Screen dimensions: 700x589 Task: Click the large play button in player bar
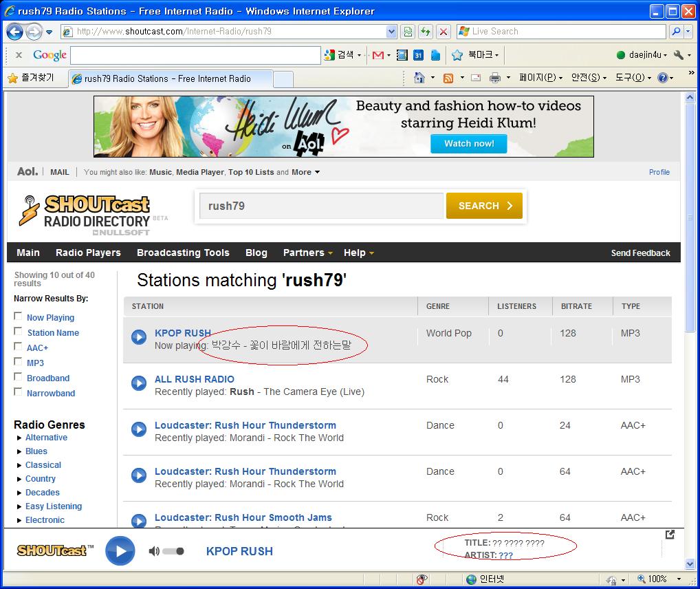(120, 551)
